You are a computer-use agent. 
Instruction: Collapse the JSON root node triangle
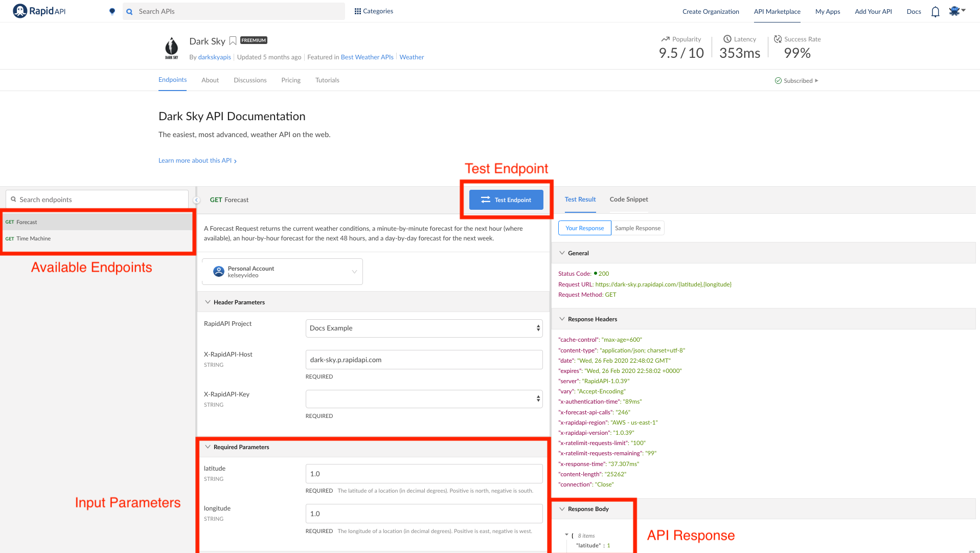coord(566,535)
